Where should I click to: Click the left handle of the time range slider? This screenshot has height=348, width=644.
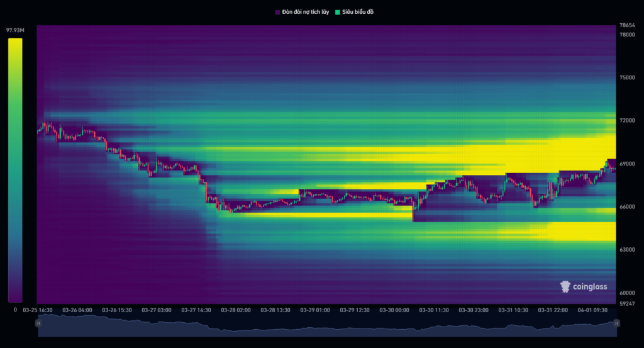pyautogui.click(x=38, y=323)
